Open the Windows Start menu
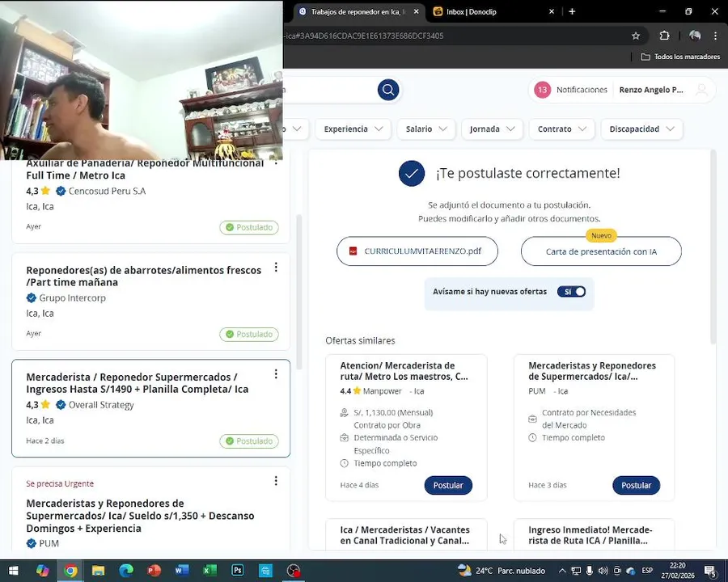 pos(14,571)
